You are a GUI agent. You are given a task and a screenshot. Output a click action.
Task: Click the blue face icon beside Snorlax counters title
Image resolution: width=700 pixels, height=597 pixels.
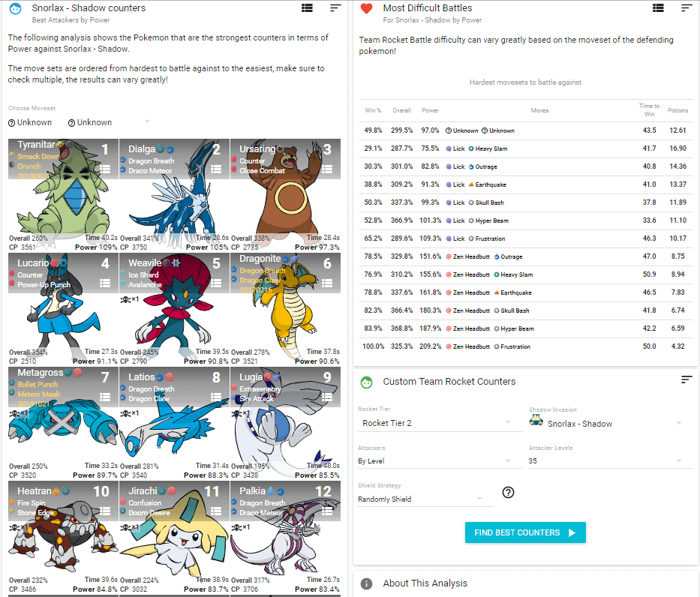pos(16,8)
